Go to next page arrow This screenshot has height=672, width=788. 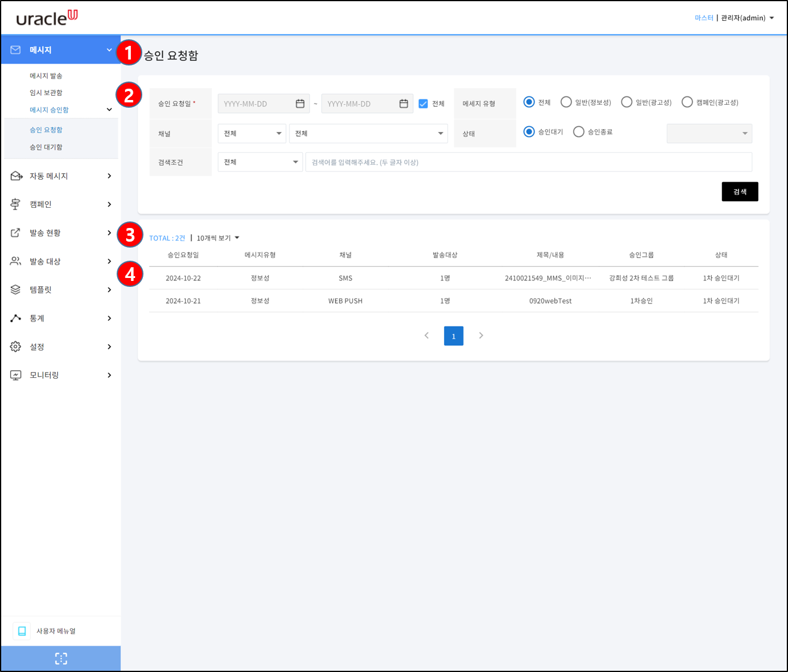click(481, 336)
